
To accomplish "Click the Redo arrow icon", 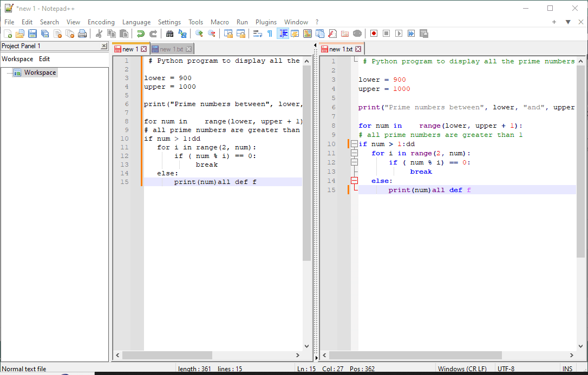I will click(153, 34).
